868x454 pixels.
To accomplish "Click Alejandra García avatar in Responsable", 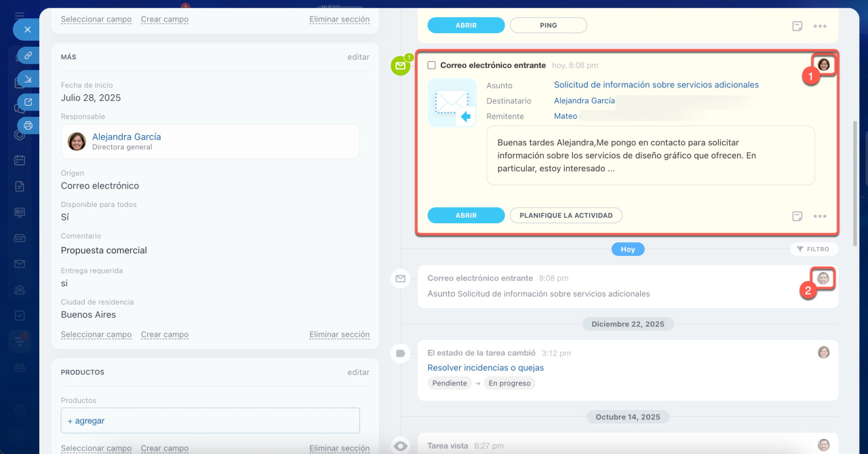I will (77, 141).
